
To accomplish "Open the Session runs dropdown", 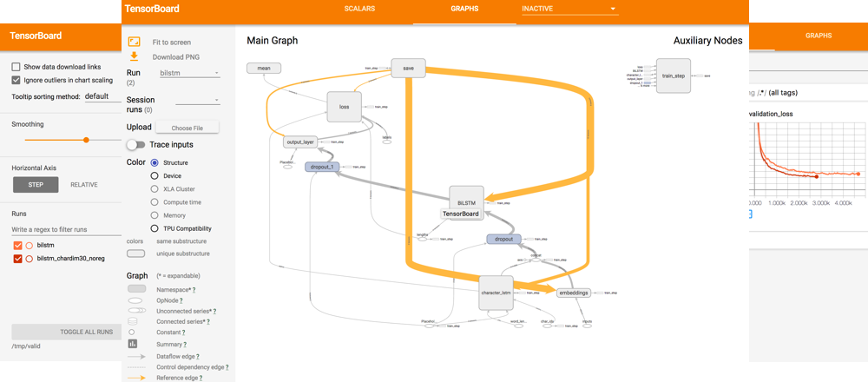I will tap(198, 100).
